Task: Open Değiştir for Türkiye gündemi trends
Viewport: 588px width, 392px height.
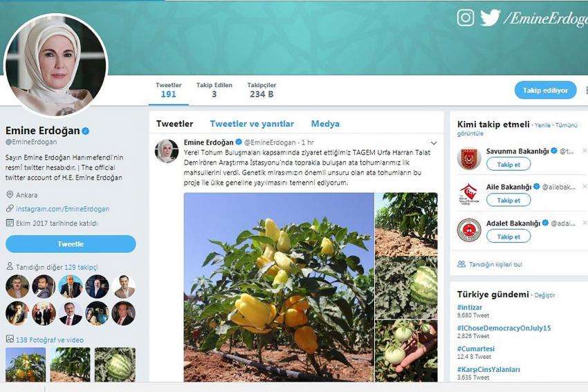Action: pos(544,295)
